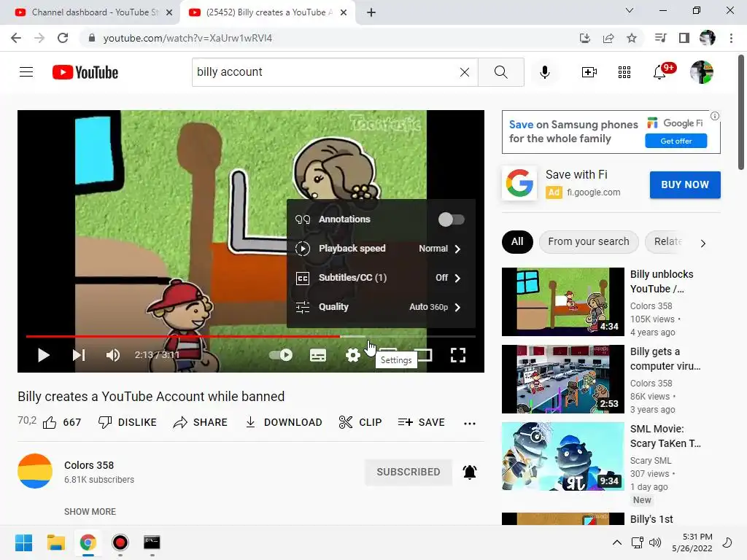Screen dimensions: 747x560
Task: Open more actions ellipsis menu
Action: 470,424
